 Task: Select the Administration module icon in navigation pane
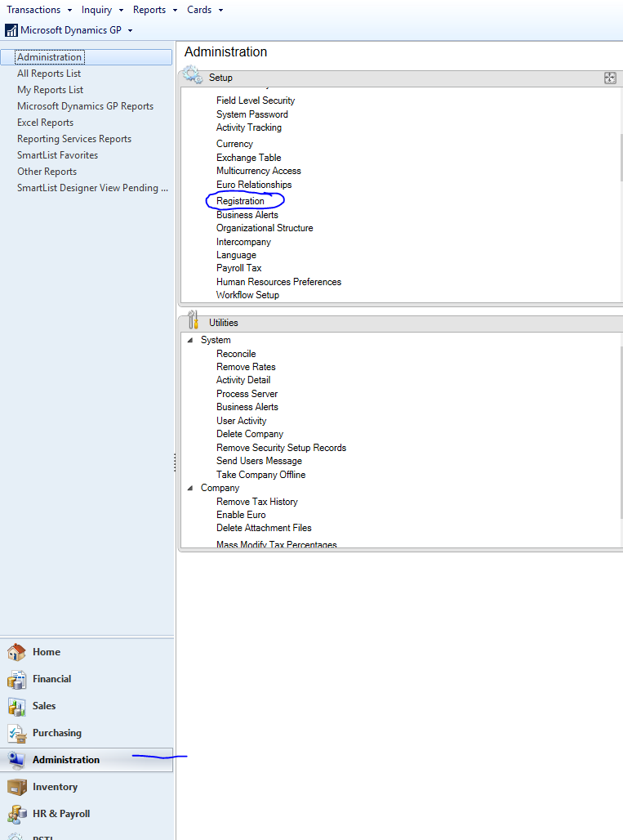click(16, 760)
